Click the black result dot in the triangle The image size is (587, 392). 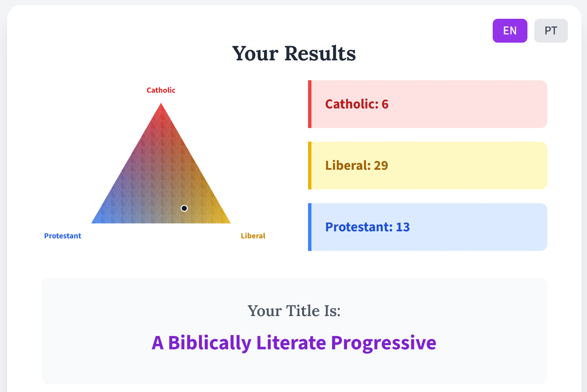click(184, 208)
